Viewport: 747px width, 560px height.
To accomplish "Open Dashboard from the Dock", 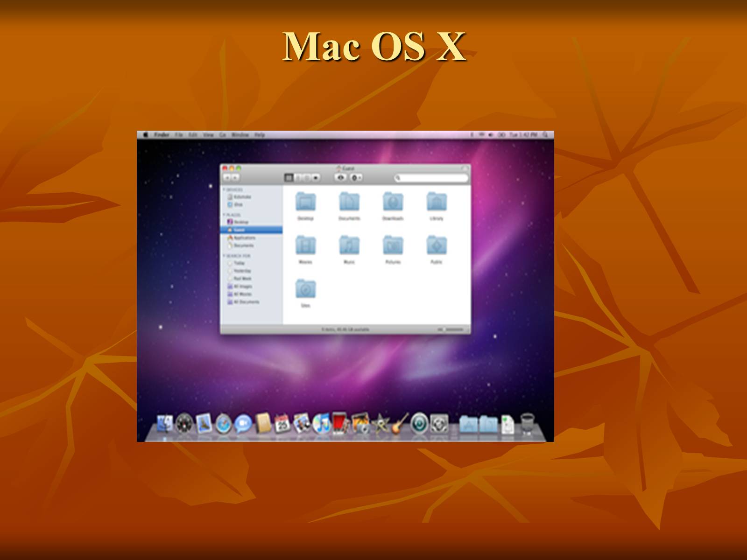I will 184,424.
